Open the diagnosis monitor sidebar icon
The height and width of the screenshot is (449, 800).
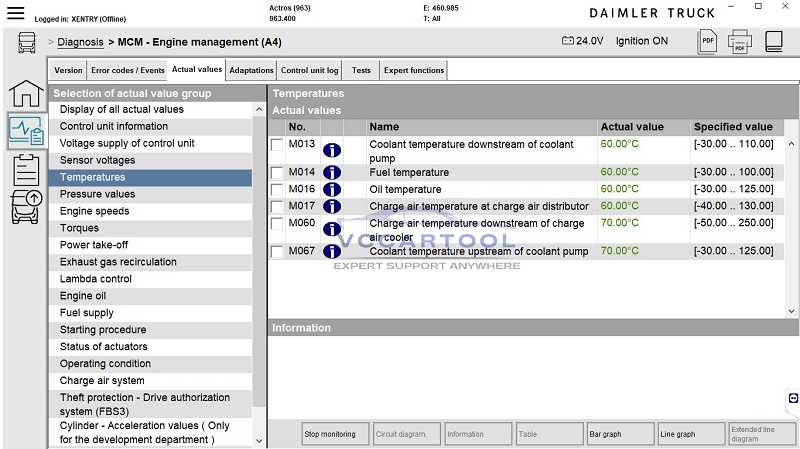[27, 132]
